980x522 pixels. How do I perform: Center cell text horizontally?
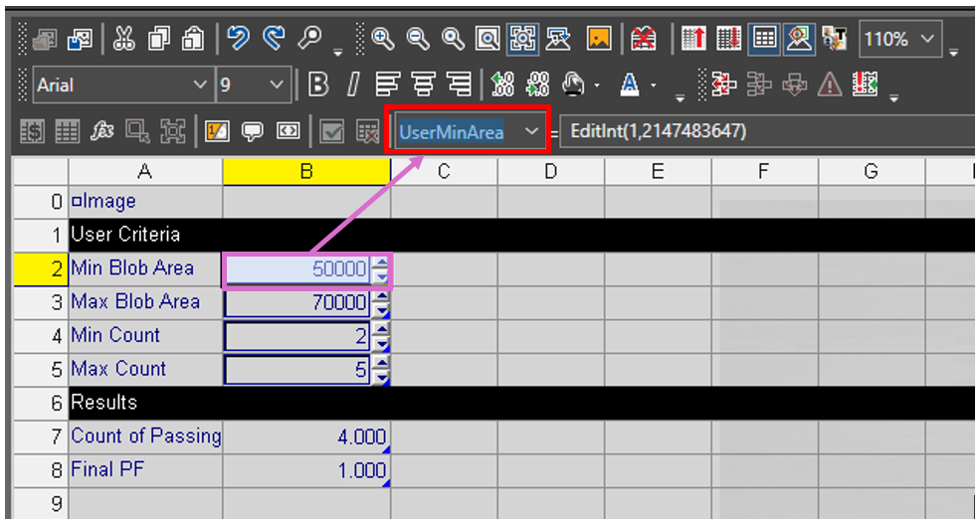(x=423, y=85)
